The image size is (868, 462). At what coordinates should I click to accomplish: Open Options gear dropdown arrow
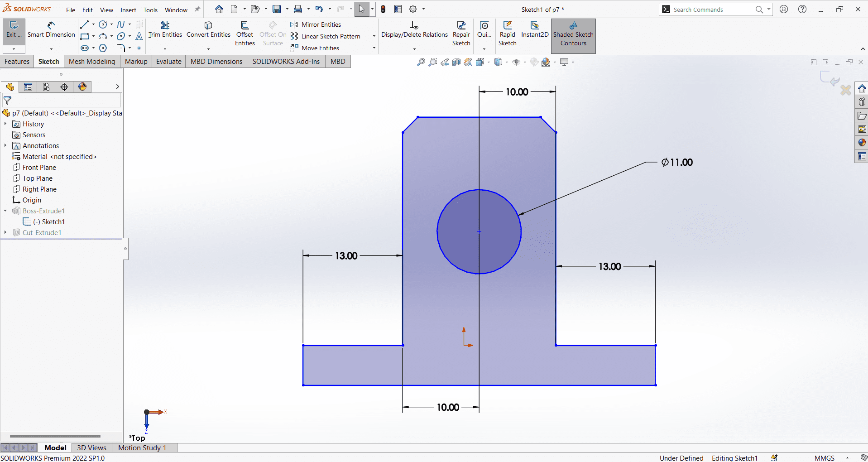[x=423, y=9]
